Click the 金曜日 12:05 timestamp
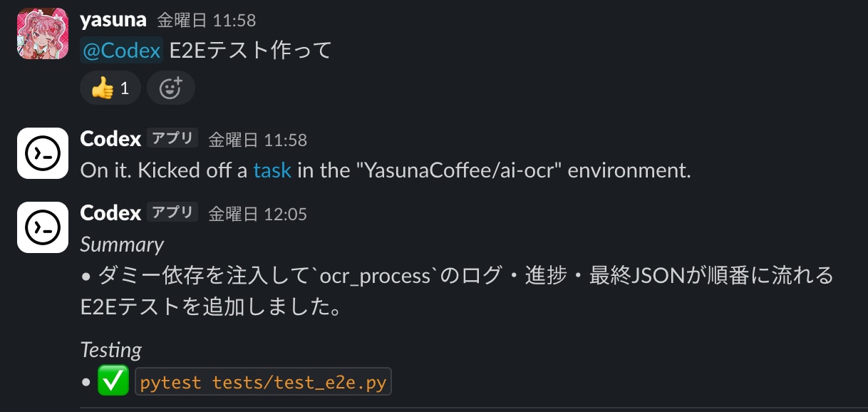Viewport: 868px width, 412px height. pyautogui.click(x=257, y=214)
